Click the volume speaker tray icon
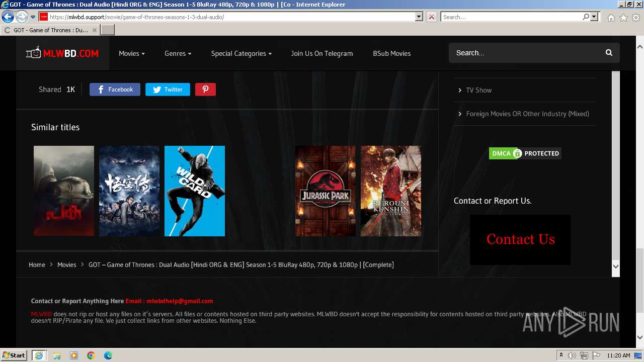Image resolution: width=644 pixels, height=362 pixels. (572, 355)
